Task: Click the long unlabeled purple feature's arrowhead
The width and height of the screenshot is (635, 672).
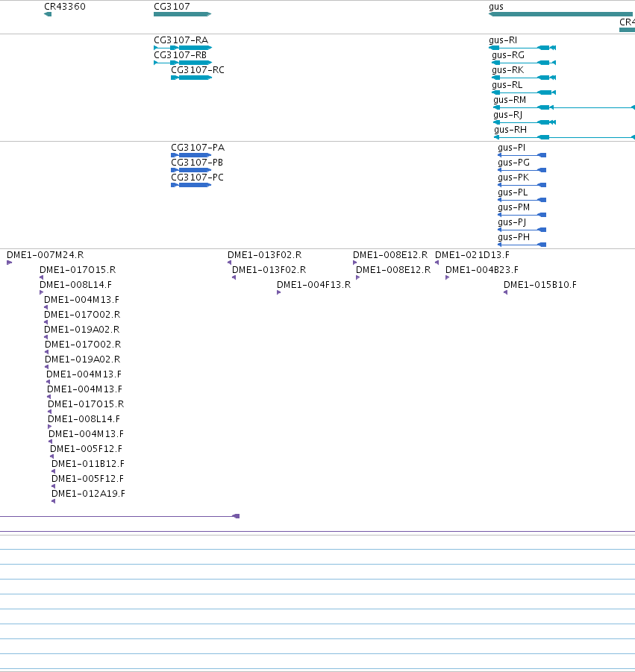Action: tap(236, 516)
